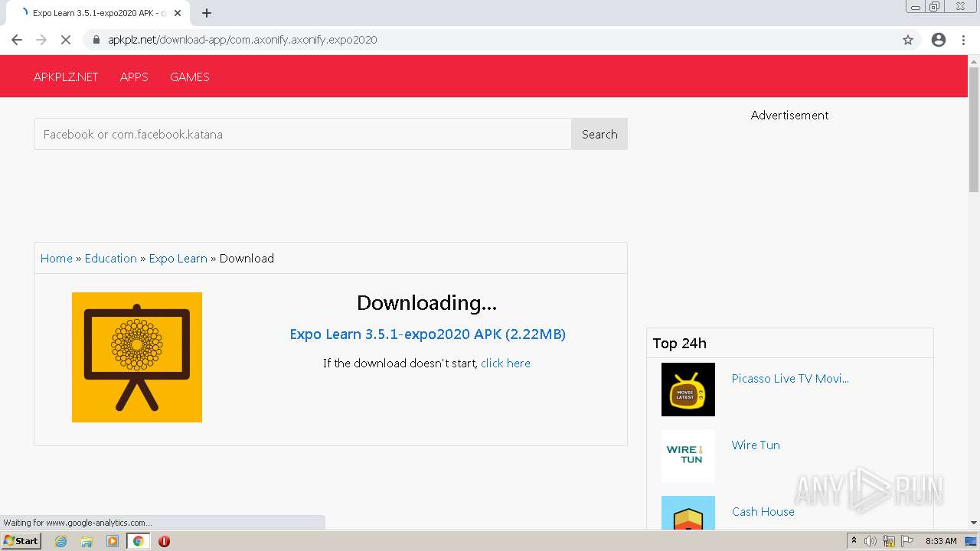Click the Wire Tun app icon
The height and width of the screenshot is (551, 980).
pyautogui.click(x=688, y=456)
